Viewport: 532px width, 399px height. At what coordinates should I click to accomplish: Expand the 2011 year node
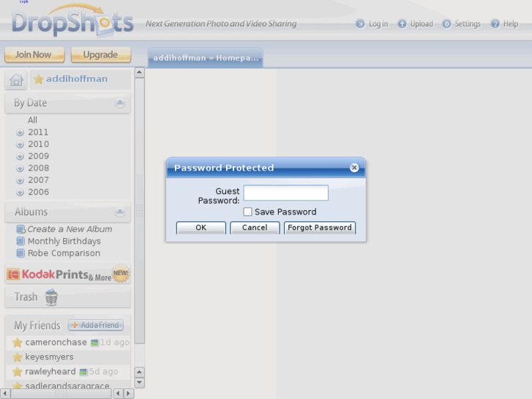[20, 133]
